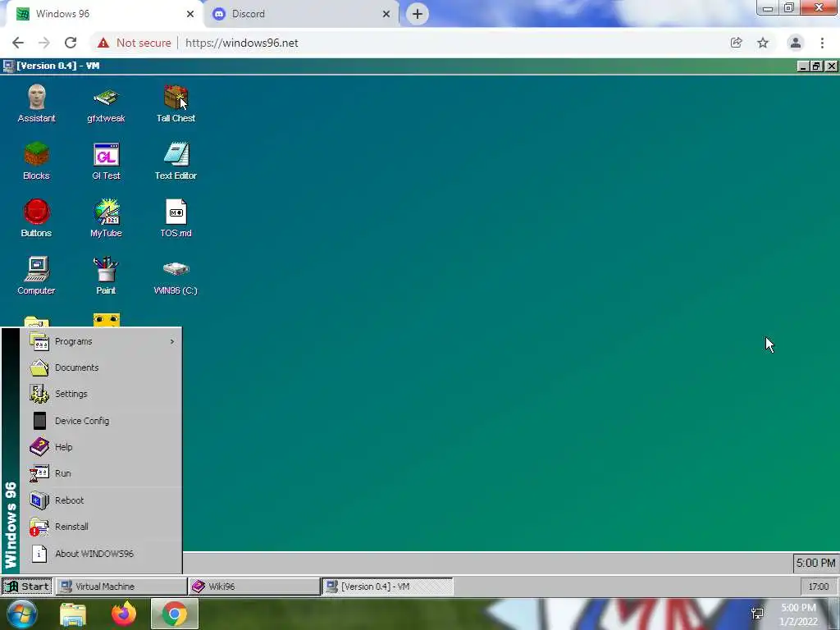Viewport: 840px width, 630px height.
Task: Open the Windows 7 Start orb
Action: pyautogui.click(x=22, y=614)
